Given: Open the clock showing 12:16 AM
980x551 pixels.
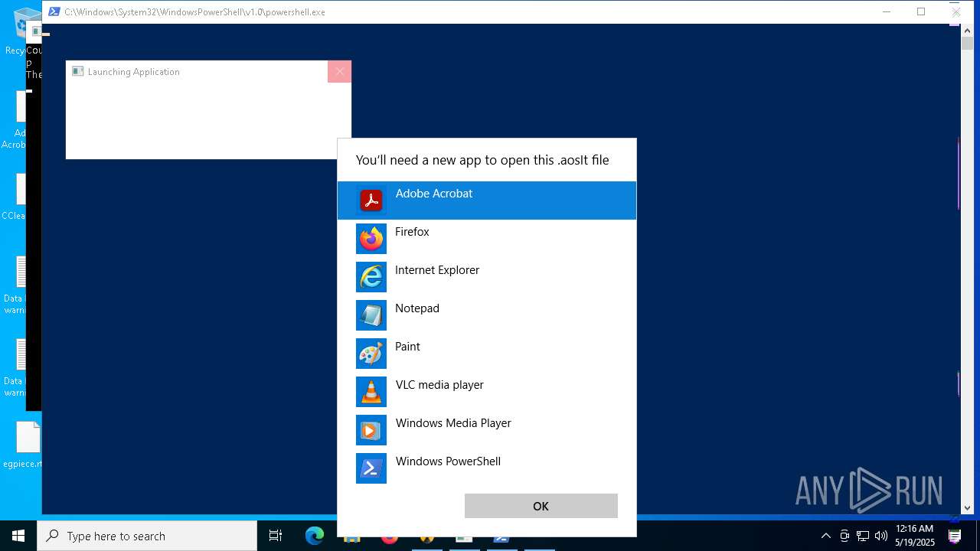Looking at the screenshot, I should (x=915, y=536).
